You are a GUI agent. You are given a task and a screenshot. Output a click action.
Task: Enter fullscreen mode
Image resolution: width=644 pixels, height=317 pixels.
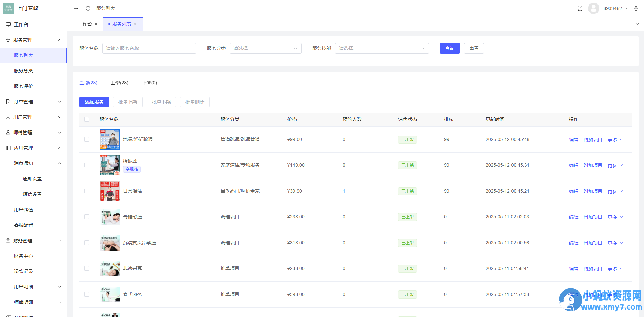click(580, 8)
